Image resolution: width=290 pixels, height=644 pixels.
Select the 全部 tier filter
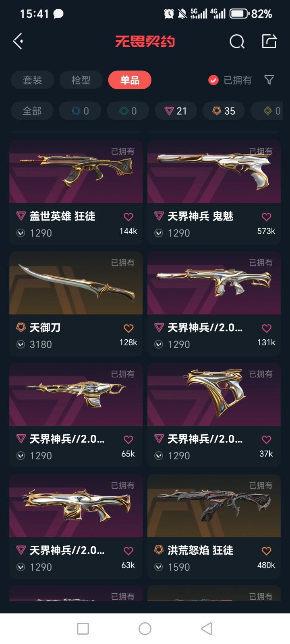coord(32,111)
